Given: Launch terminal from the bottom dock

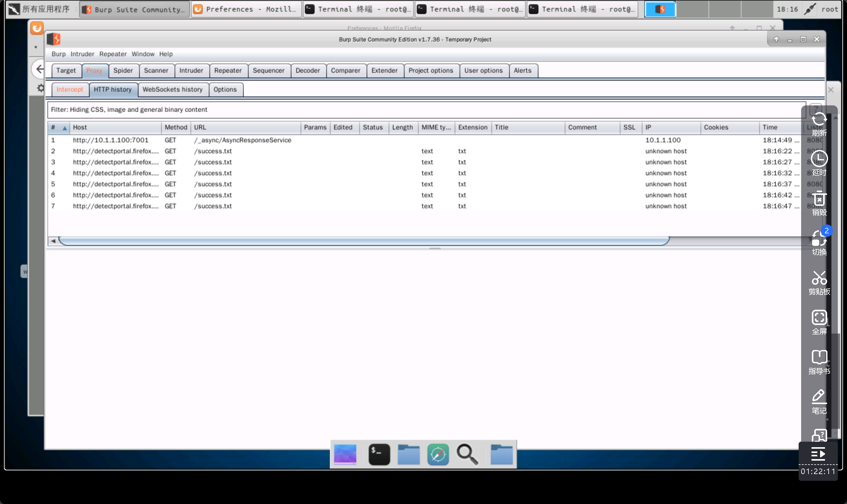Looking at the screenshot, I should pos(379,455).
